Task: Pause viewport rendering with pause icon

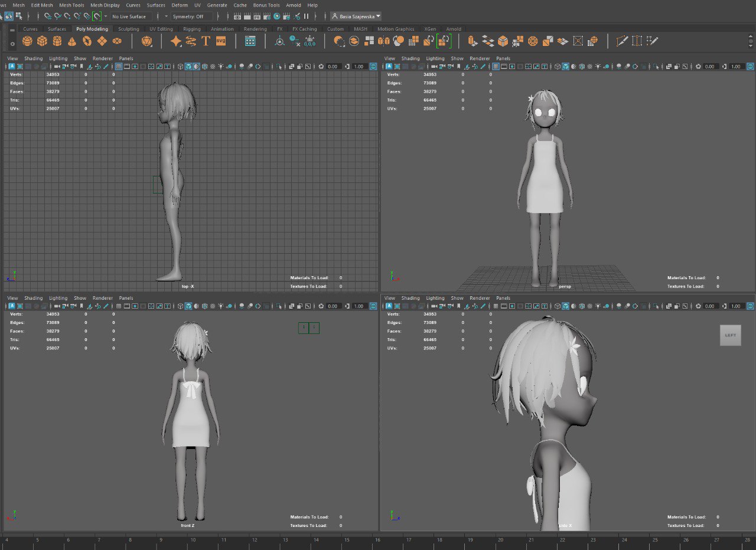Action: pyautogui.click(x=306, y=17)
